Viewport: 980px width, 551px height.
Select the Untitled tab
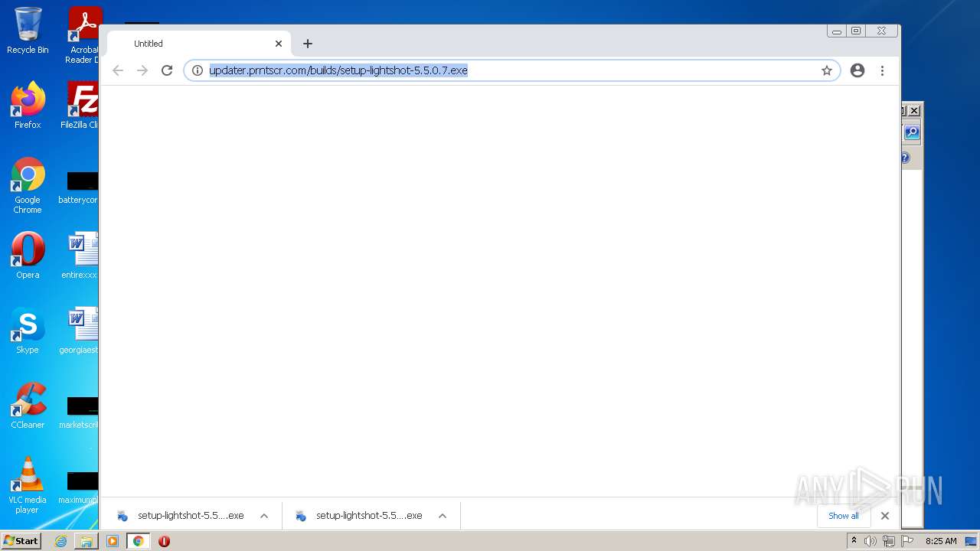[x=199, y=44]
